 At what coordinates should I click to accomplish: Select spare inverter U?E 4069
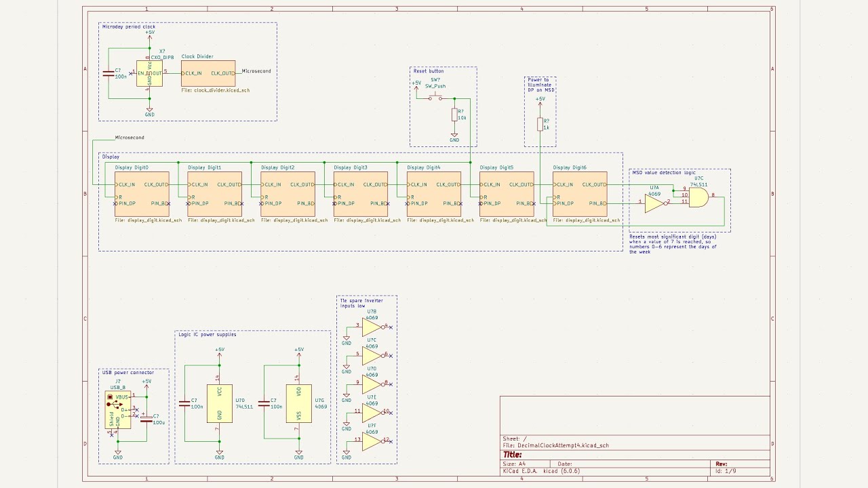(x=372, y=413)
